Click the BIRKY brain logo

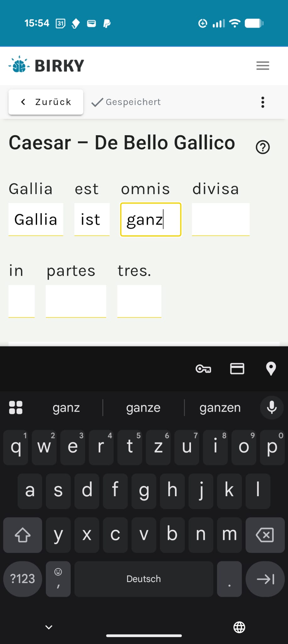(18, 65)
